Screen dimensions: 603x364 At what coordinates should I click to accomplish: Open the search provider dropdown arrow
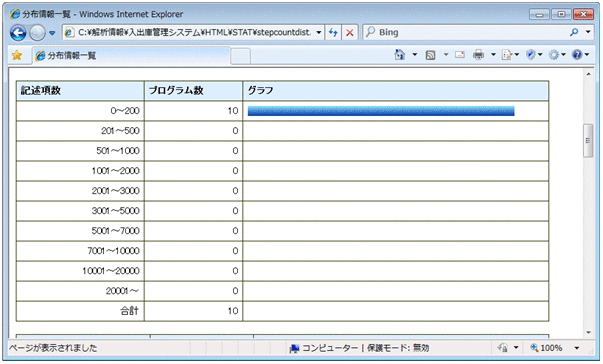coord(588,32)
